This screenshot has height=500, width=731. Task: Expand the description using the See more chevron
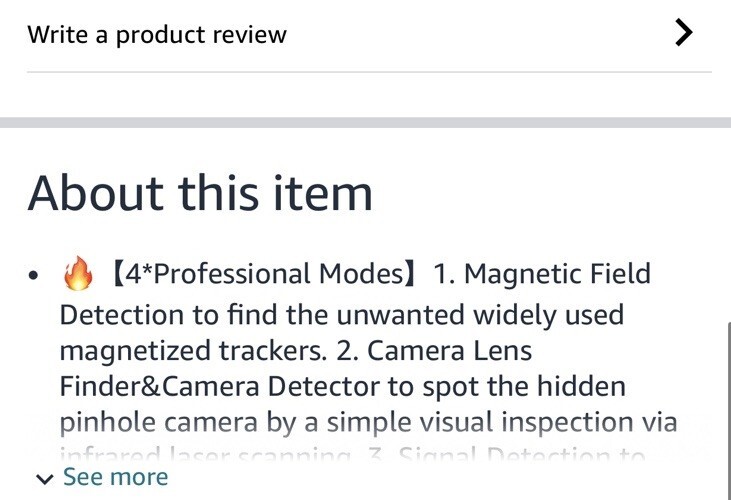point(44,479)
